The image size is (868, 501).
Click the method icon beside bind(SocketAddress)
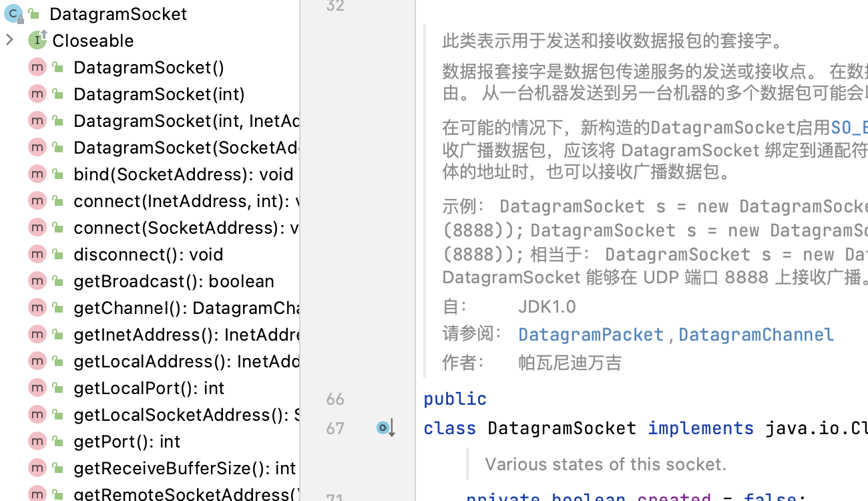(37, 174)
